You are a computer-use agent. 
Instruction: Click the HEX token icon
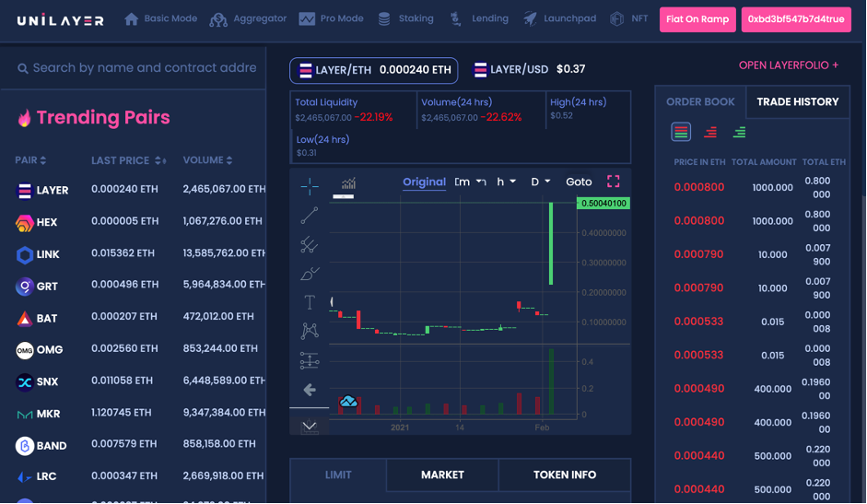pos(24,223)
